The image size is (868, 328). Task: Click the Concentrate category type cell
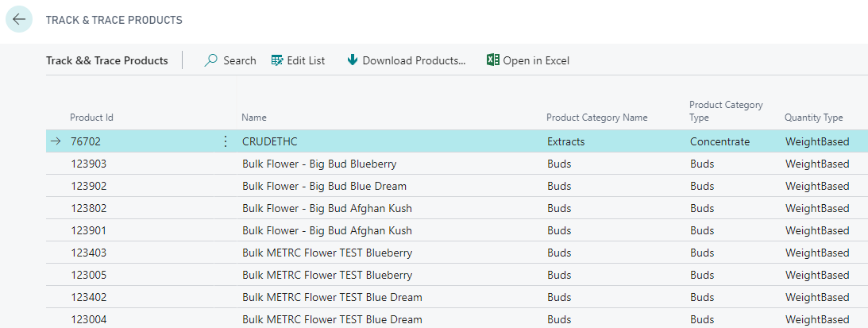coord(719,141)
